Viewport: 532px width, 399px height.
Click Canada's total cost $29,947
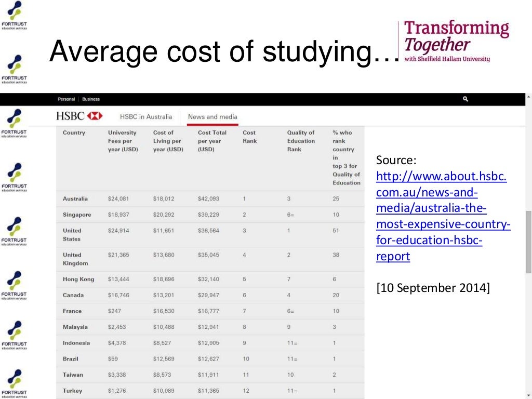[x=208, y=295]
